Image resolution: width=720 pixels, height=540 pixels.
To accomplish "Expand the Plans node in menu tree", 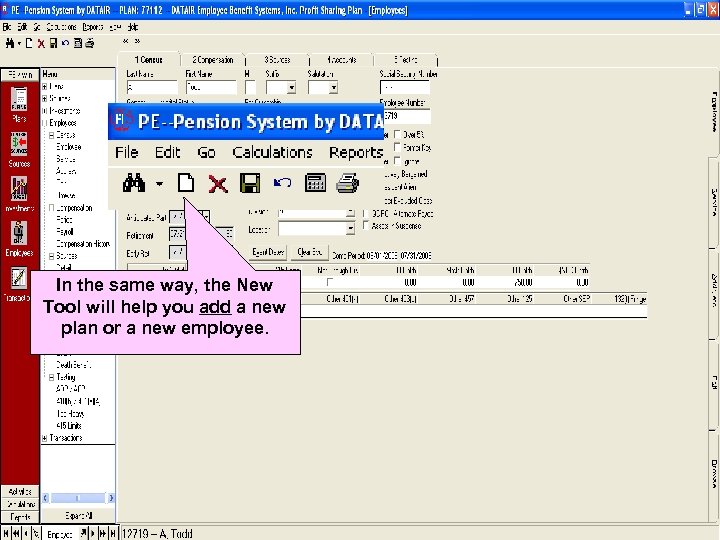I will pos(45,86).
